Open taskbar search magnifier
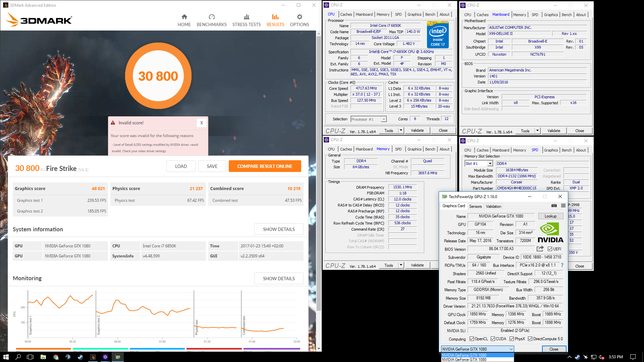This screenshot has width=644, height=362. [18, 357]
